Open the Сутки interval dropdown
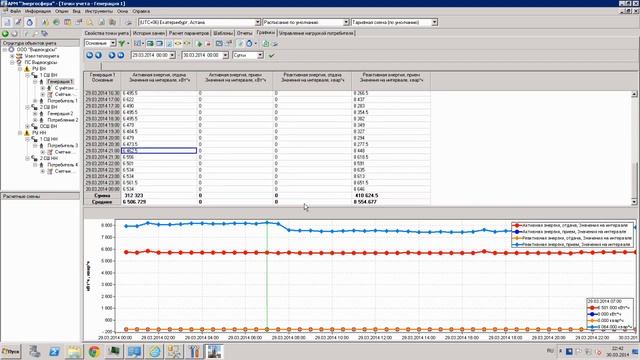 [x=260, y=55]
